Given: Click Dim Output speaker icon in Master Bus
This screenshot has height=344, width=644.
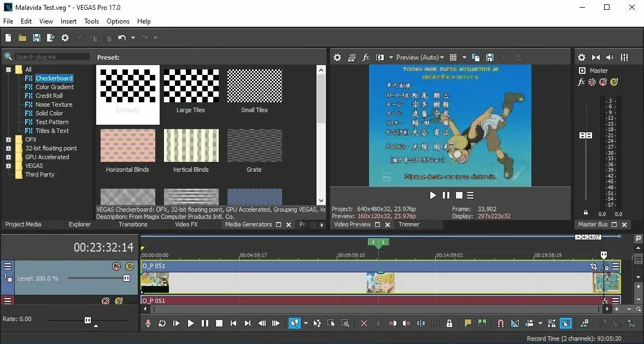Looking at the screenshot, I should (610, 57).
